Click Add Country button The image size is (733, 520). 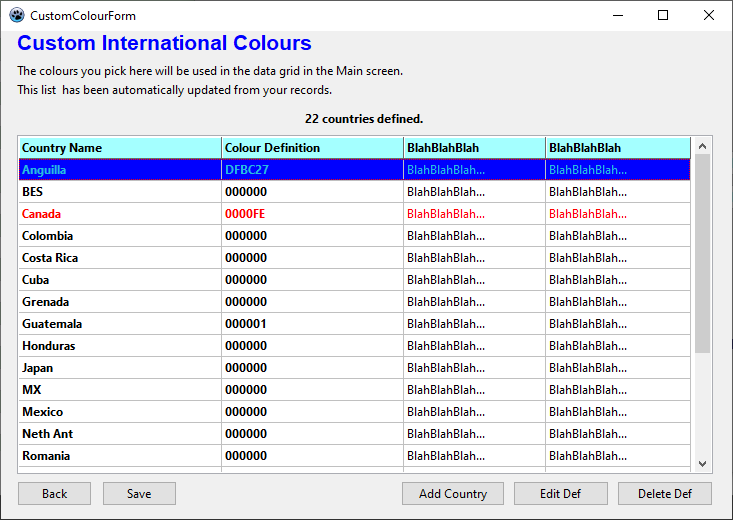(x=452, y=494)
